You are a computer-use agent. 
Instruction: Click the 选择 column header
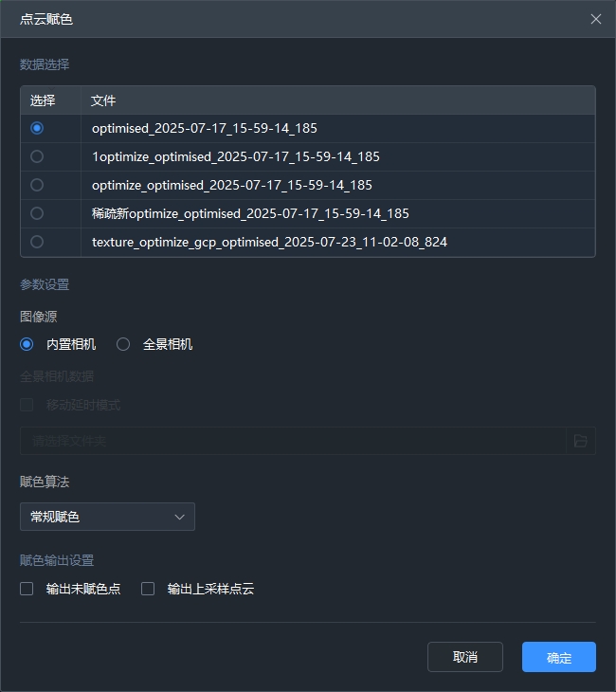pos(43,100)
